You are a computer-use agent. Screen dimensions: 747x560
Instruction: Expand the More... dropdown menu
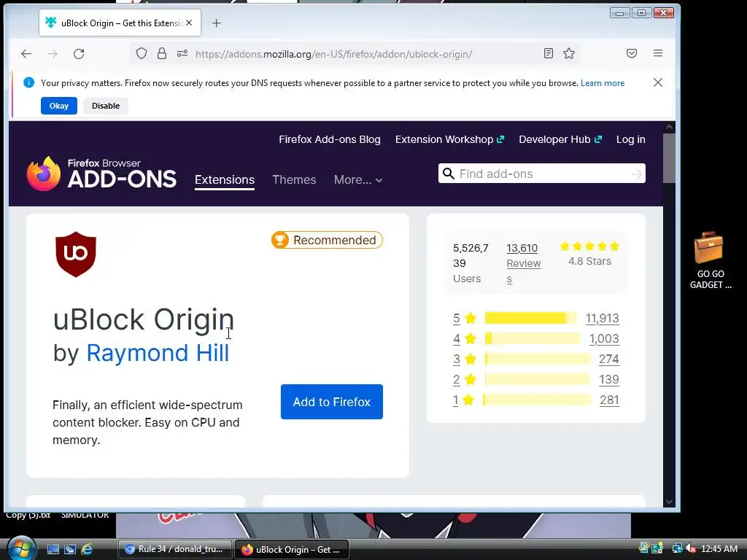point(358,179)
